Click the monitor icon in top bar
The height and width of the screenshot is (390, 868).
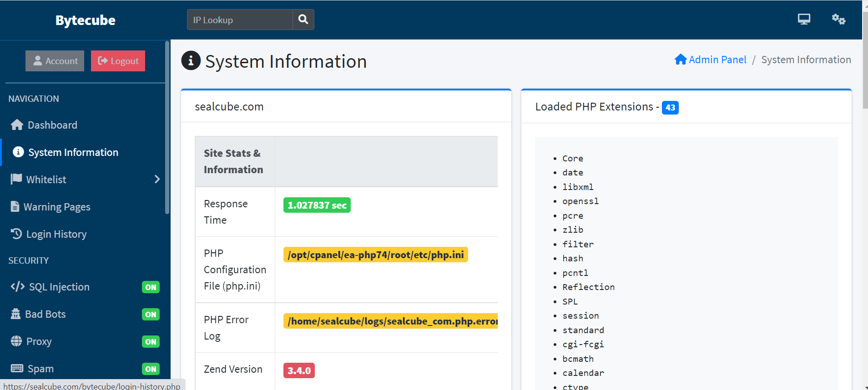(x=804, y=19)
